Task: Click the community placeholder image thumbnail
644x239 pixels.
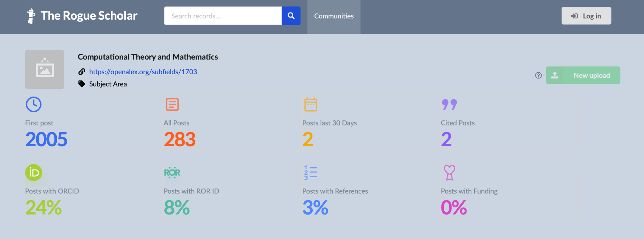Action: click(x=44, y=69)
